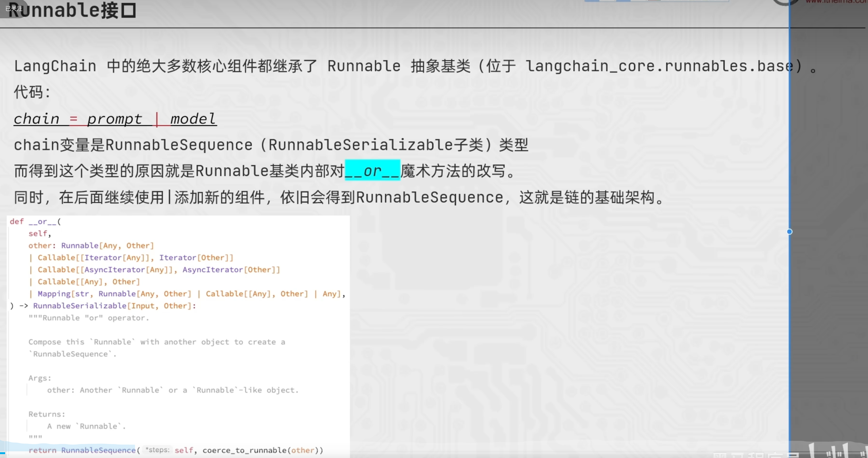
Task: Click the line other: Another `Runnable` or a `Runnable`-like object.
Action: pyautogui.click(x=173, y=390)
